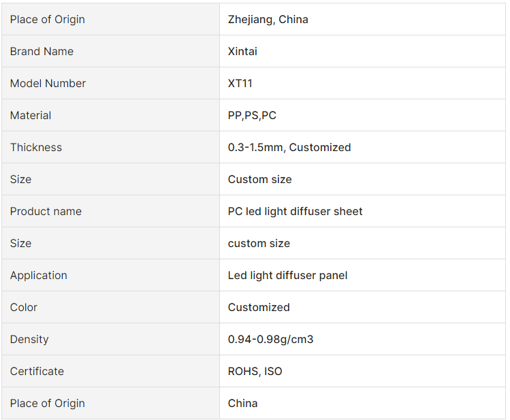Click the 'Product name' label cell

46,212
